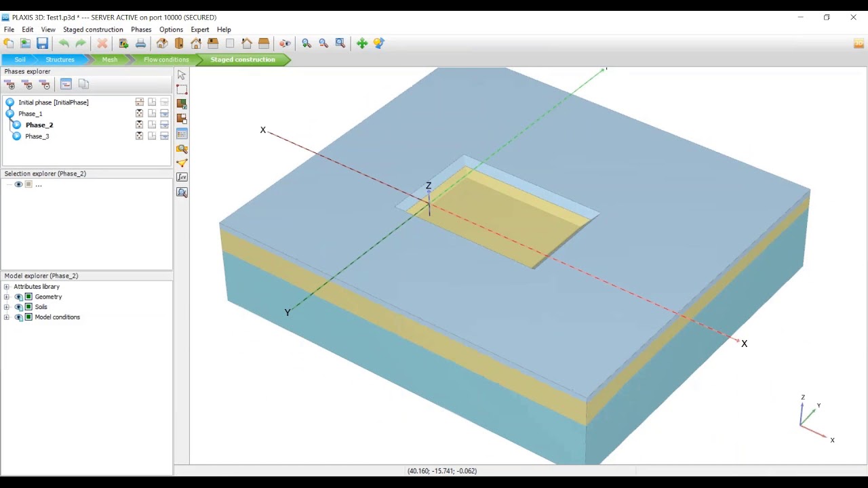Click the Print icon in the toolbar
This screenshot has width=868, height=488.
click(x=140, y=43)
